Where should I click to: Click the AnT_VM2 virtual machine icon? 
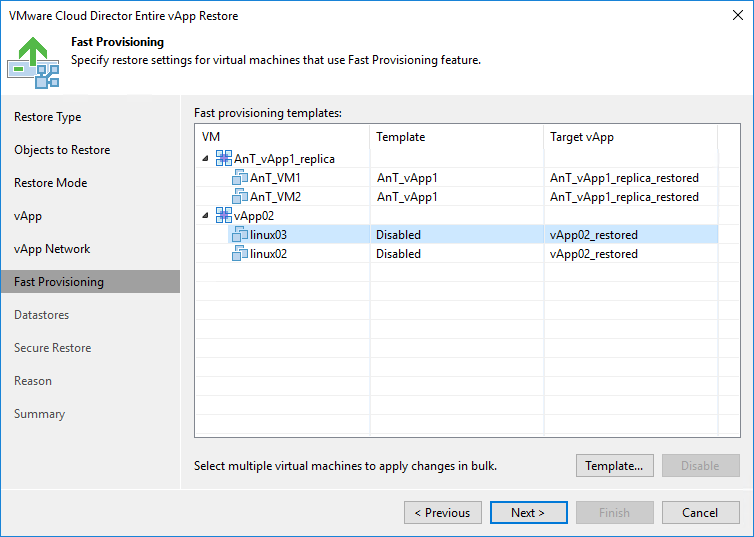[x=240, y=196]
